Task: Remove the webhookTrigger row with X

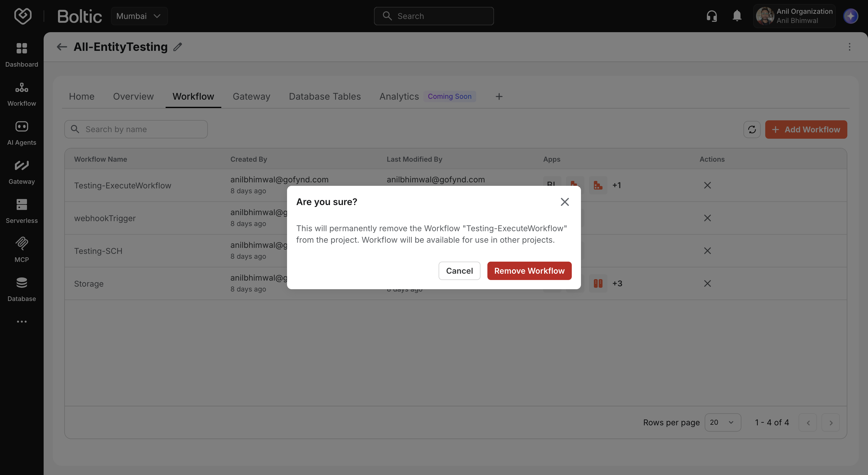Action: (707, 218)
